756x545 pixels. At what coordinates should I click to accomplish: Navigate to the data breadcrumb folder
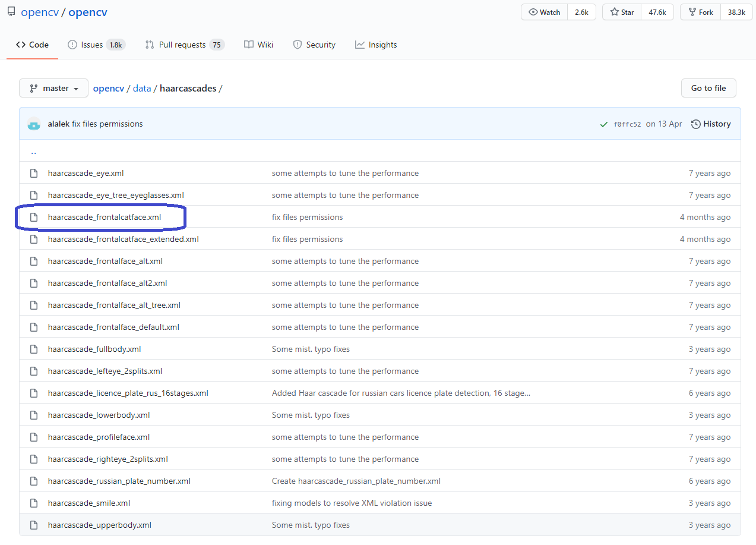[x=142, y=87]
